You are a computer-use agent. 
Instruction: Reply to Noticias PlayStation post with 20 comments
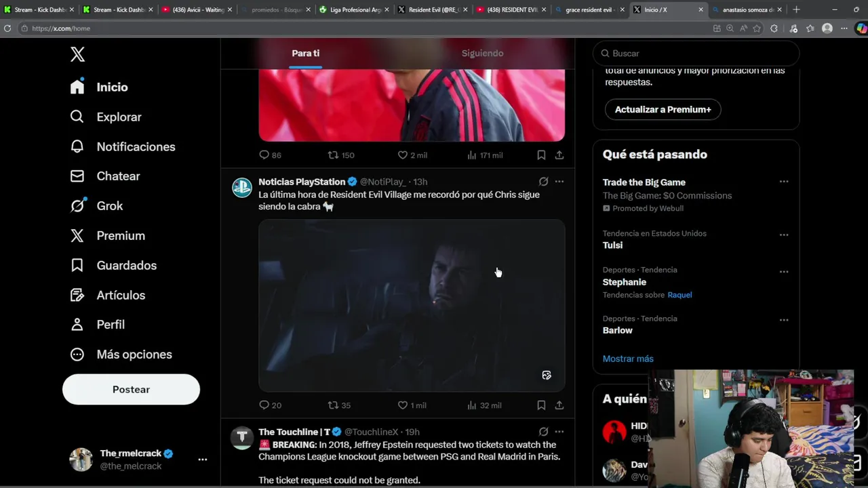click(x=270, y=405)
